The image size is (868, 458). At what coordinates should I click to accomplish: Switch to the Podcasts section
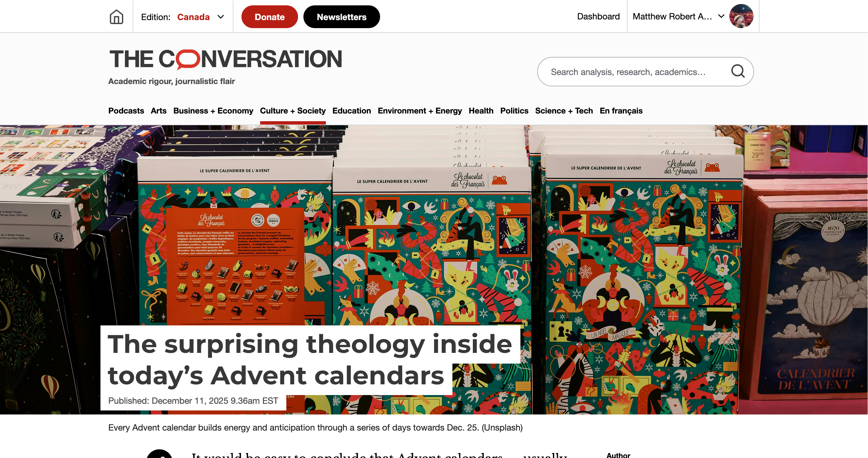[126, 111]
